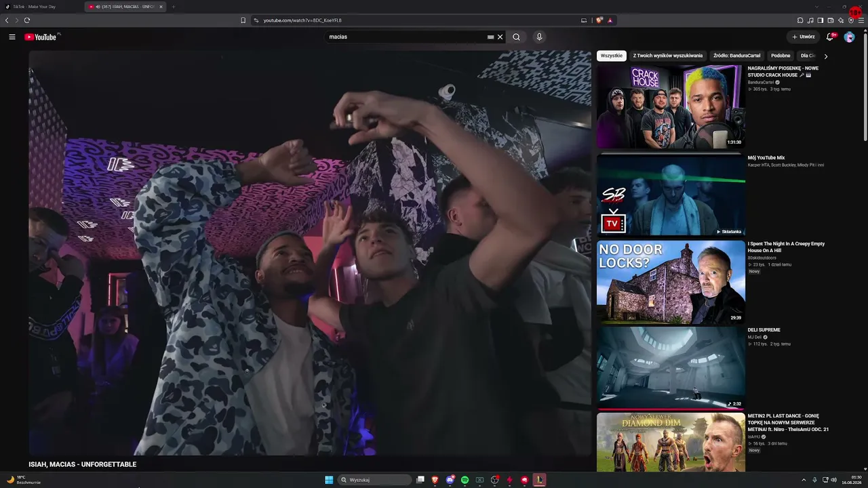
Task: Open the Windows Start menu
Action: pyautogui.click(x=329, y=480)
